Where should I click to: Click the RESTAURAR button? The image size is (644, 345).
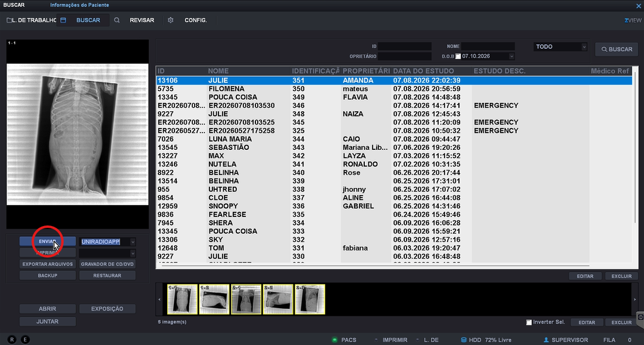click(x=107, y=275)
